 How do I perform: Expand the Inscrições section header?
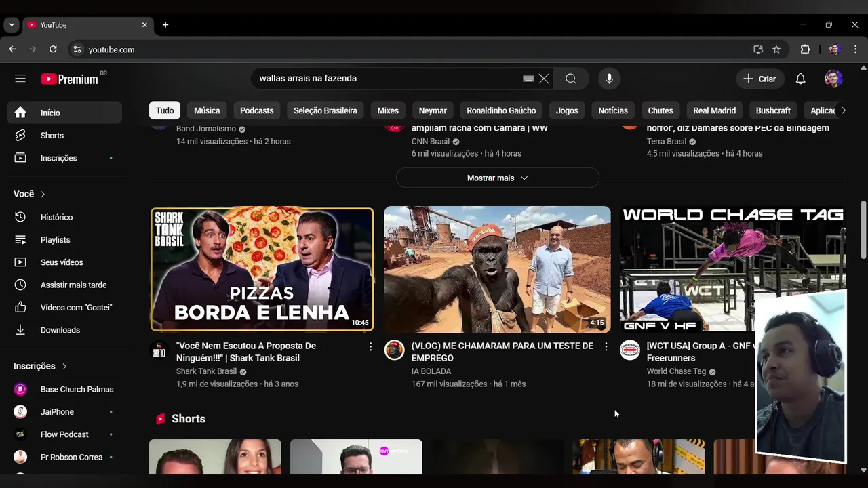click(41, 366)
